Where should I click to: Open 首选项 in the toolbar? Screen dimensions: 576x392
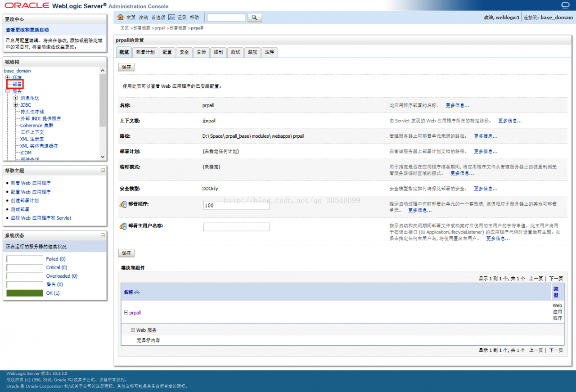(x=158, y=18)
